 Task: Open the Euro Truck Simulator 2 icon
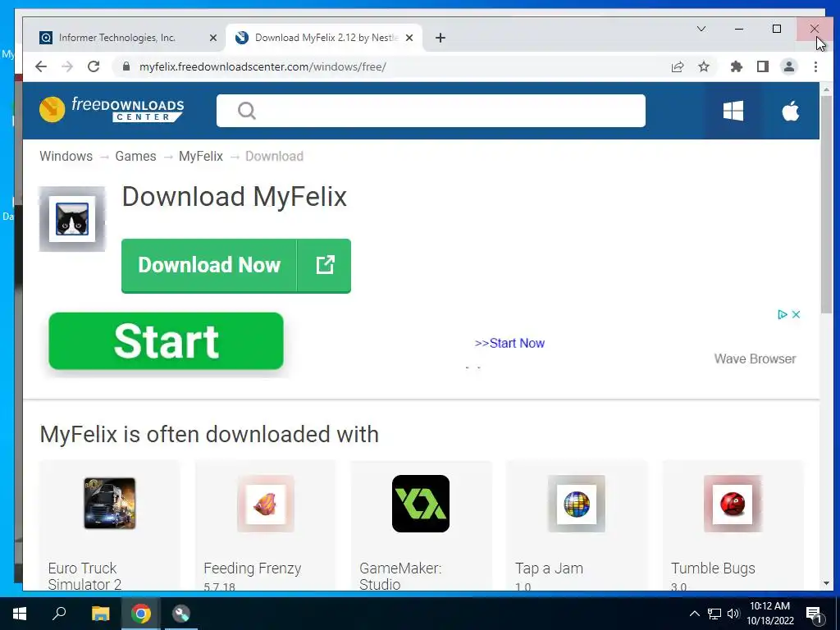110,503
